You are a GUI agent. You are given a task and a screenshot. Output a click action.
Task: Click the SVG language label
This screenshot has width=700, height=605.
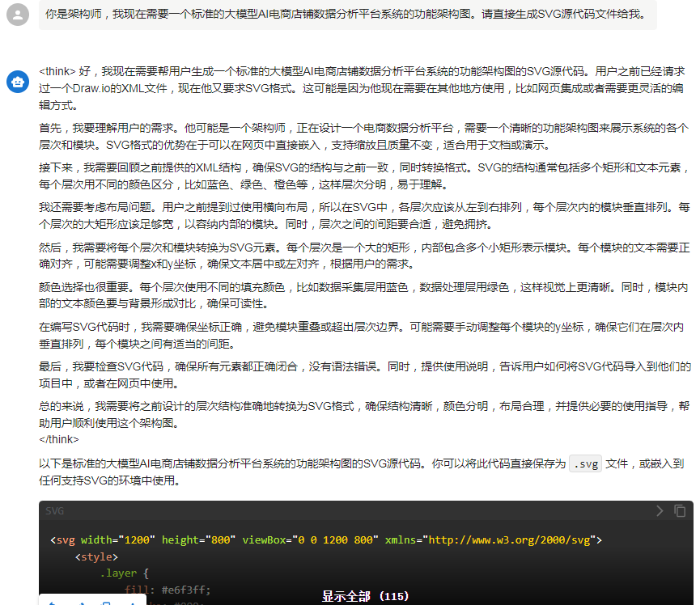click(x=54, y=511)
